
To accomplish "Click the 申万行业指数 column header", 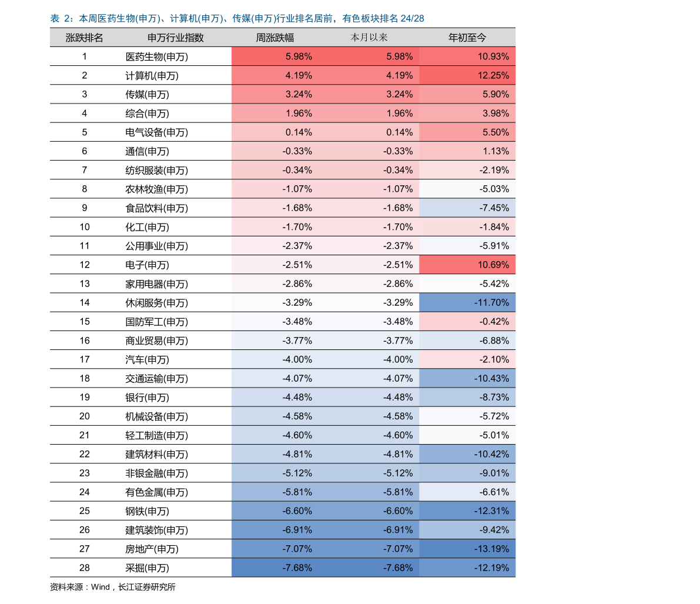I will [x=175, y=38].
